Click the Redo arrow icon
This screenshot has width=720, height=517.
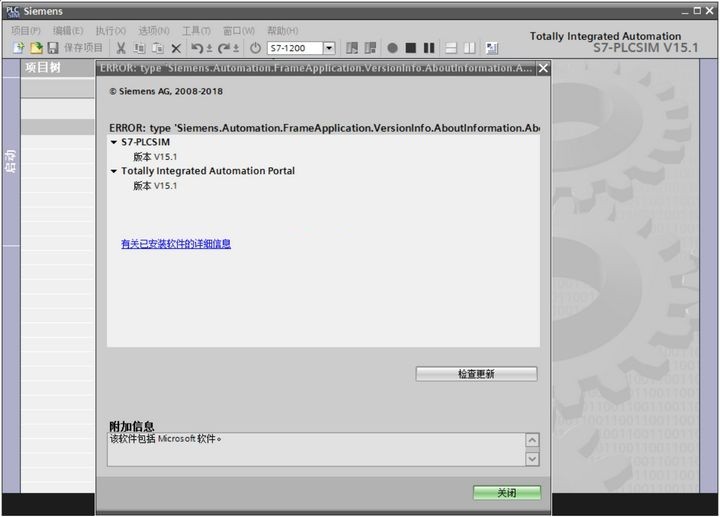(x=224, y=48)
